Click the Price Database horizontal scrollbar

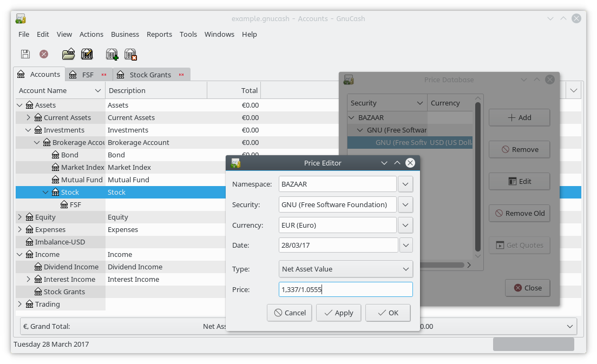pos(442,264)
